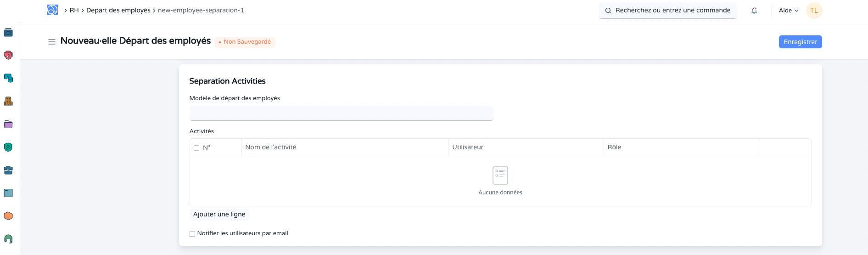Screen dimensions: 868x255
Task: Check the select-all box in Activités table
Action: pyautogui.click(x=196, y=148)
